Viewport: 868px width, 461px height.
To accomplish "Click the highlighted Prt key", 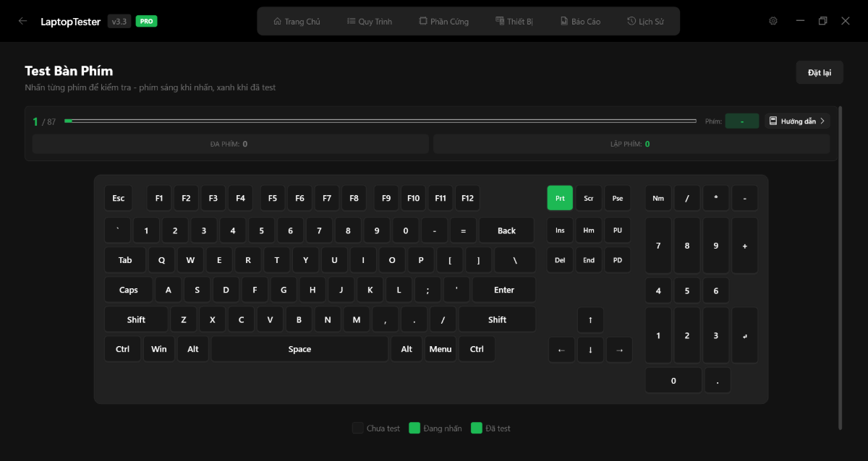I will [560, 197].
